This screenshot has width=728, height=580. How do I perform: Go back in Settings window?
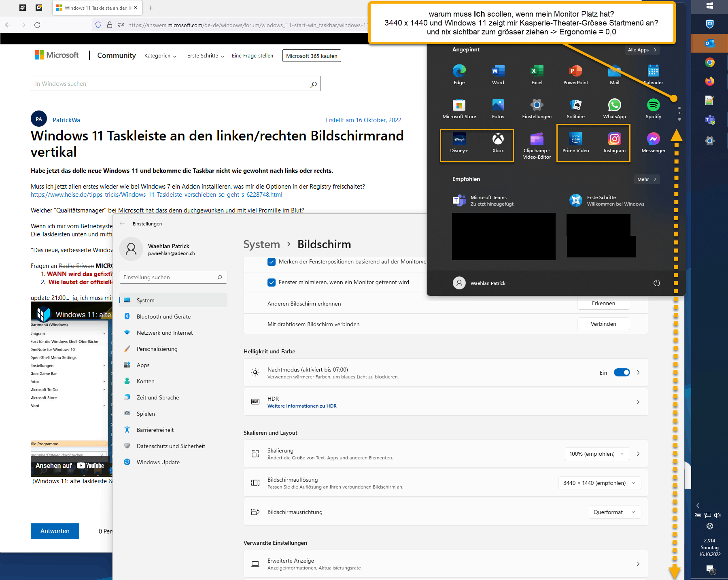pyautogui.click(x=122, y=223)
